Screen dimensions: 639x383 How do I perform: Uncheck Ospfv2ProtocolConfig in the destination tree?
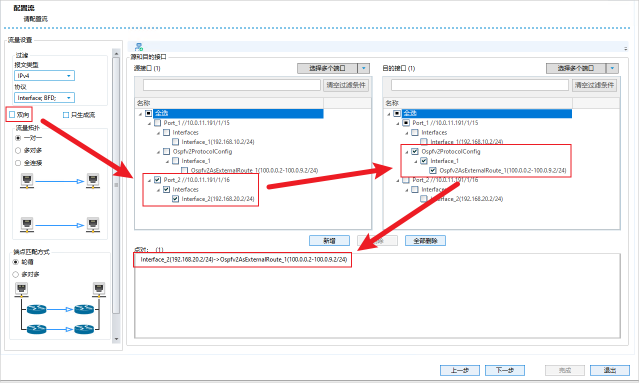point(415,152)
